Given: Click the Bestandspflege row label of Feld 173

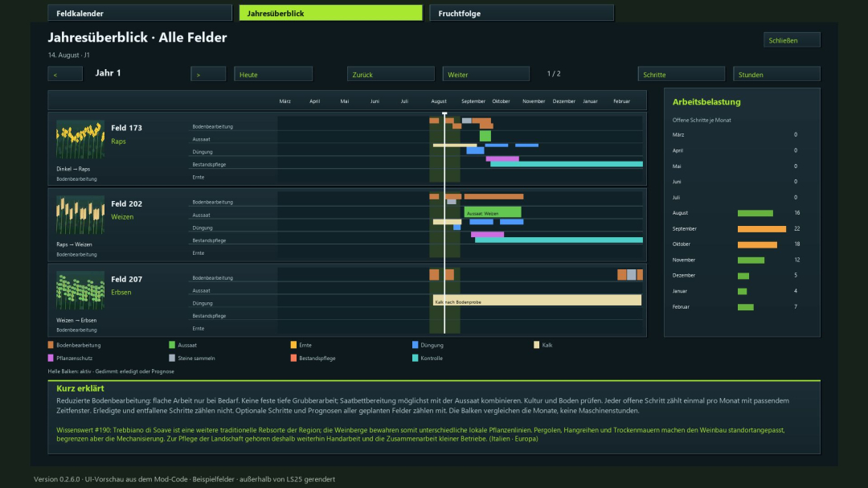Looking at the screenshot, I should 209,165.
